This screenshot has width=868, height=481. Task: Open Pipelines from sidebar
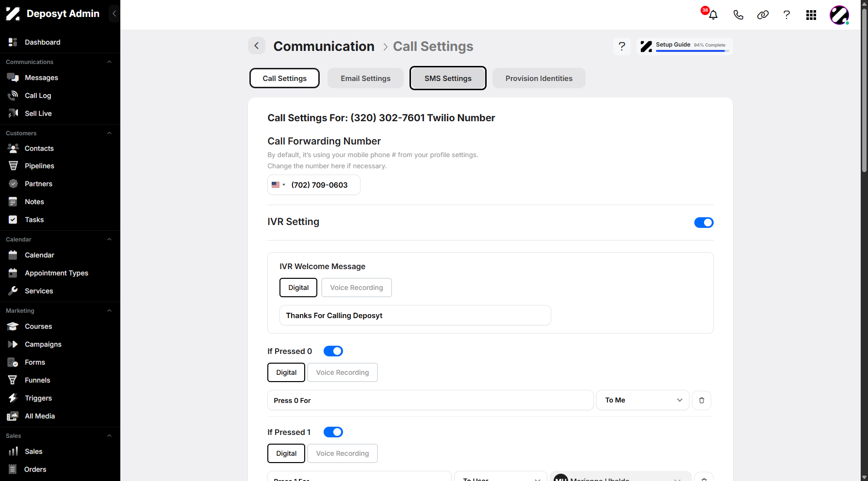pos(39,166)
